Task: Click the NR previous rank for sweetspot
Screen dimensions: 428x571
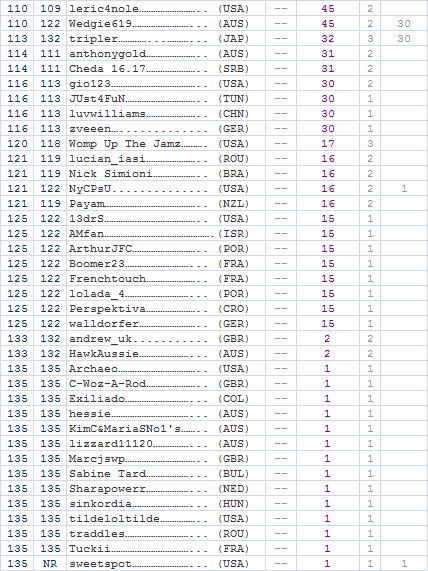Action: (x=50, y=564)
